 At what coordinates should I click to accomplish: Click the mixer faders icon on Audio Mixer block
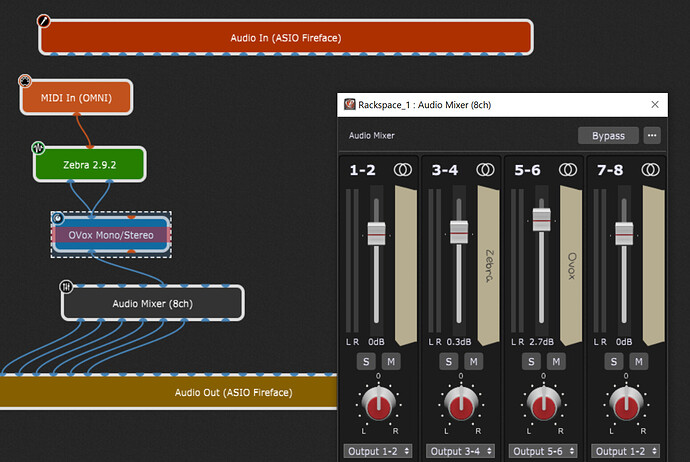pyautogui.click(x=66, y=287)
